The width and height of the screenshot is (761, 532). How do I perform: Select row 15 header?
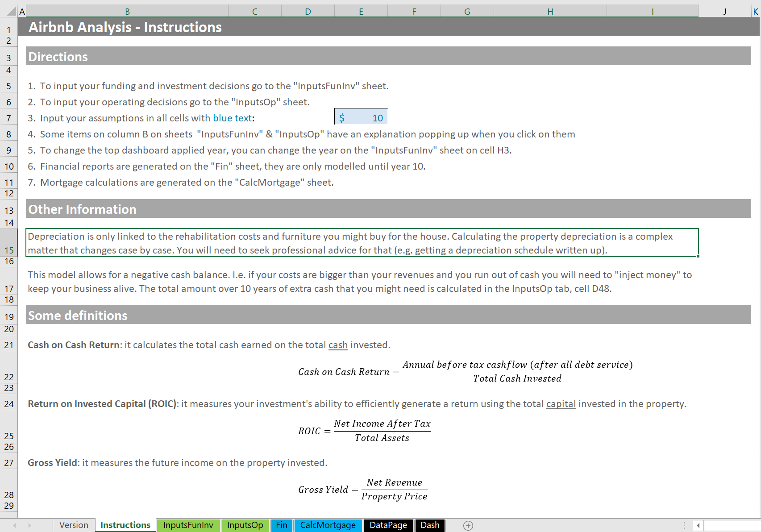(8, 242)
